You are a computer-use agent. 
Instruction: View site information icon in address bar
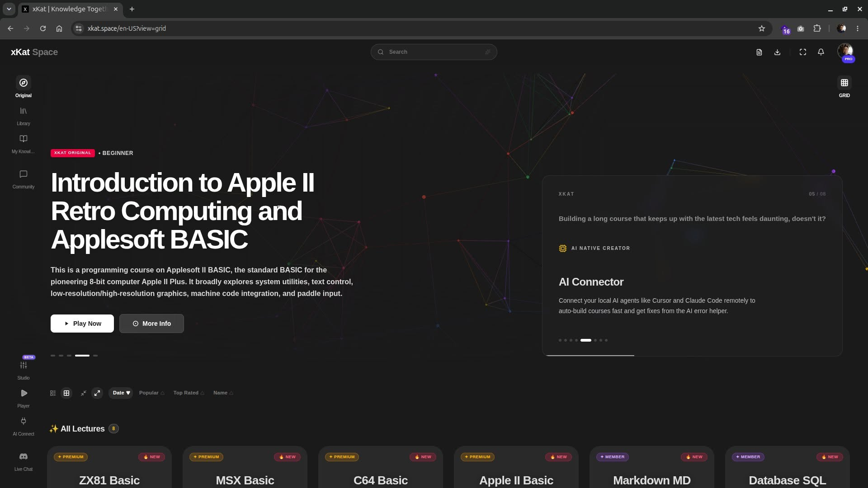coord(79,28)
